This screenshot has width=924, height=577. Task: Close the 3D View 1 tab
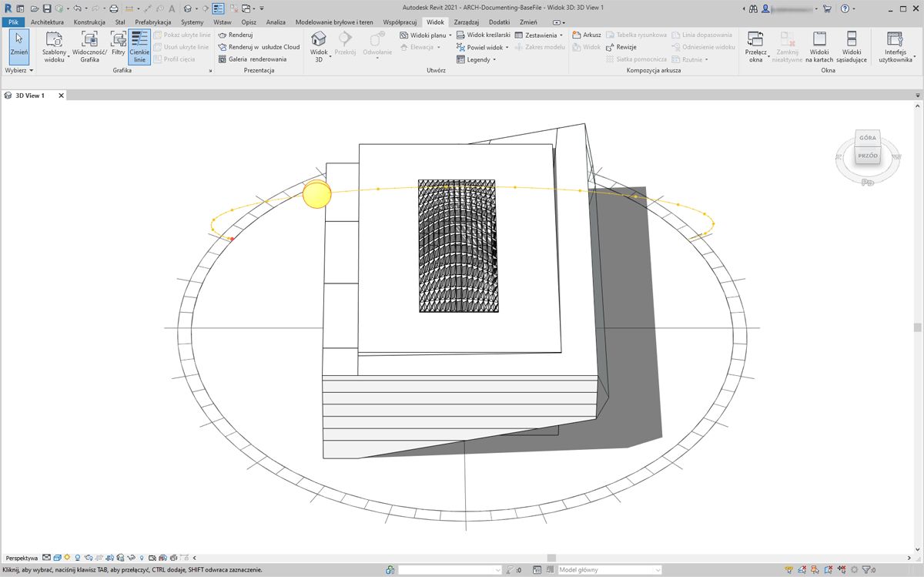pos(61,96)
